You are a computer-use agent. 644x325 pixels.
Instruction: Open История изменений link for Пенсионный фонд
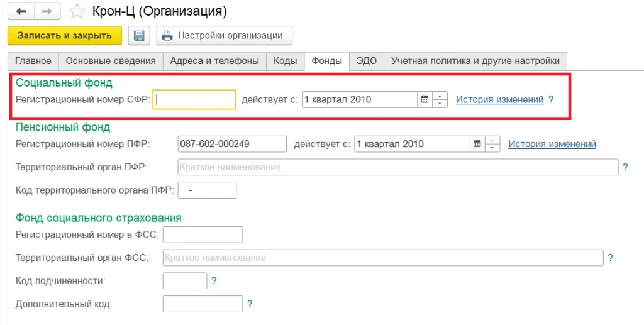point(552,144)
